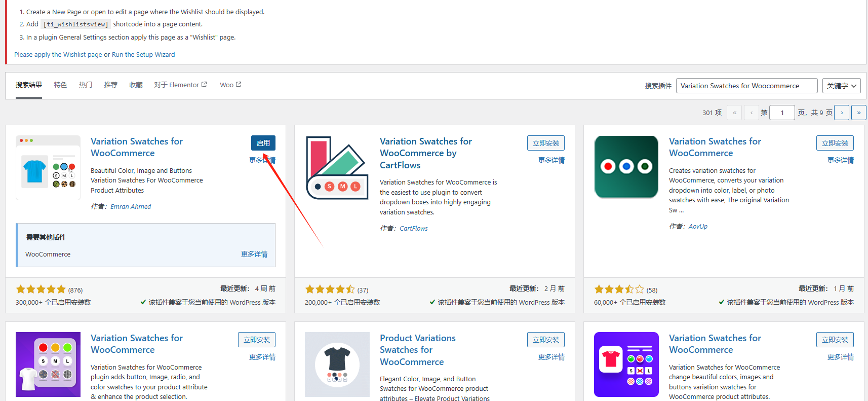The image size is (868, 401).
Task: Open author AovUp link
Action: click(x=698, y=227)
